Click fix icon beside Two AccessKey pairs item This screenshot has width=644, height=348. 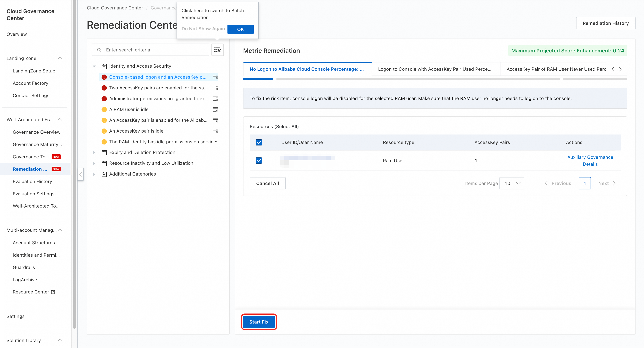tap(216, 88)
